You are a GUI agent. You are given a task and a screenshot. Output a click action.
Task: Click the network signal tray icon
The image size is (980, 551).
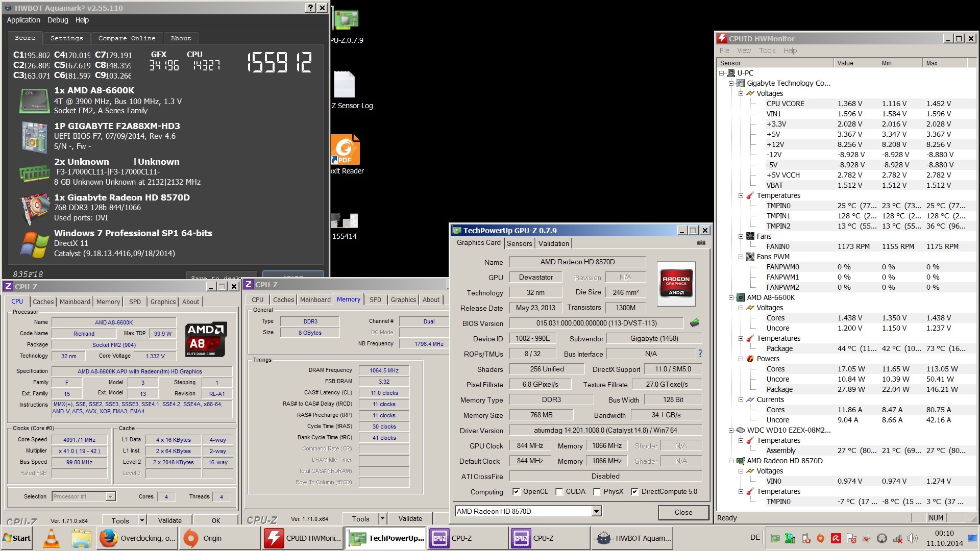[x=898, y=538]
